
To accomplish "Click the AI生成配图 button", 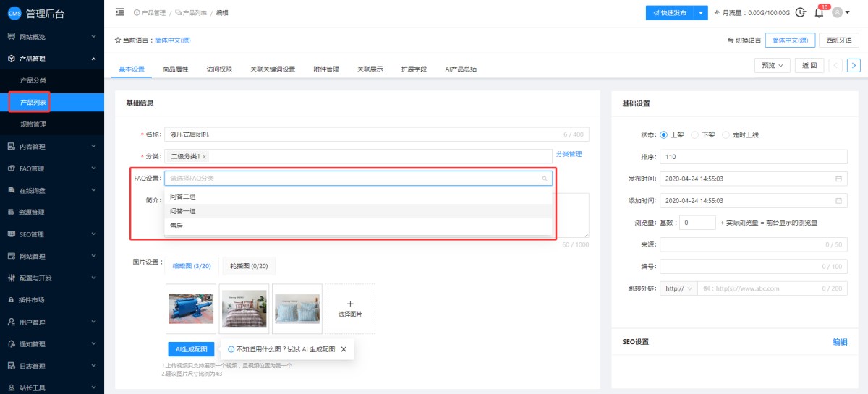I will click(x=192, y=349).
